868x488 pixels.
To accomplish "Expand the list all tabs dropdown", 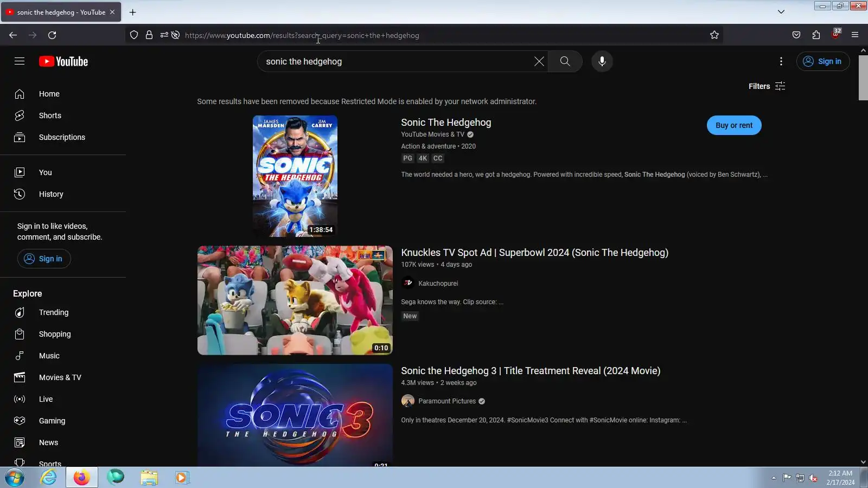I will pyautogui.click(x=781, y=12).
